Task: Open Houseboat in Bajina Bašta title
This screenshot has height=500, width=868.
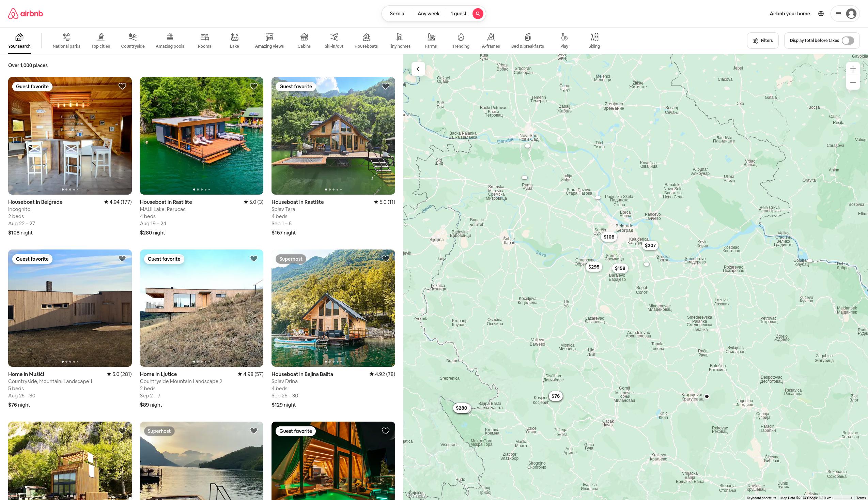Action: point(302,374)
